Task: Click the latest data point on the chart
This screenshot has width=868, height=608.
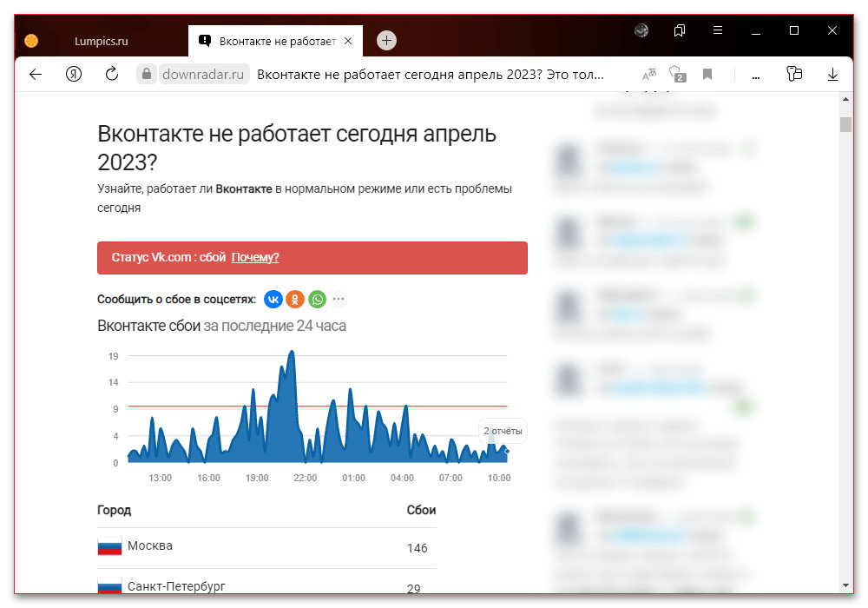Action: click(507, 451)
